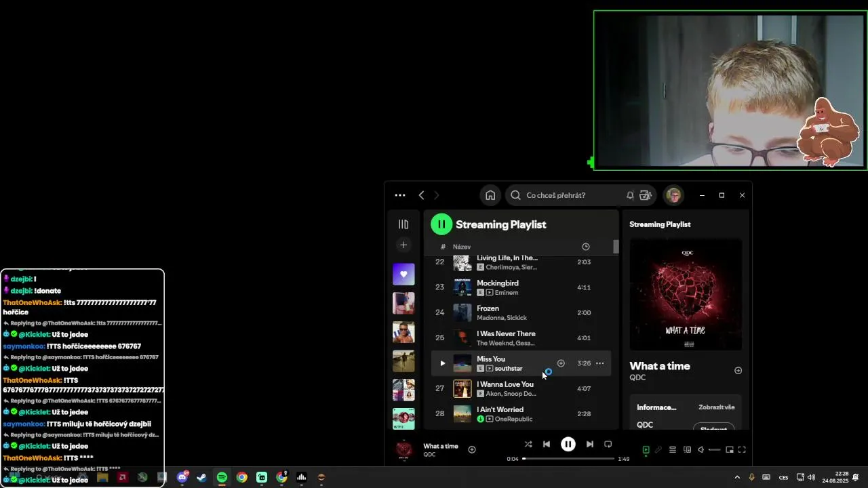The image size is (868, 488).
Task: Open the Windows notification center icon
Action: coord(856,477)
